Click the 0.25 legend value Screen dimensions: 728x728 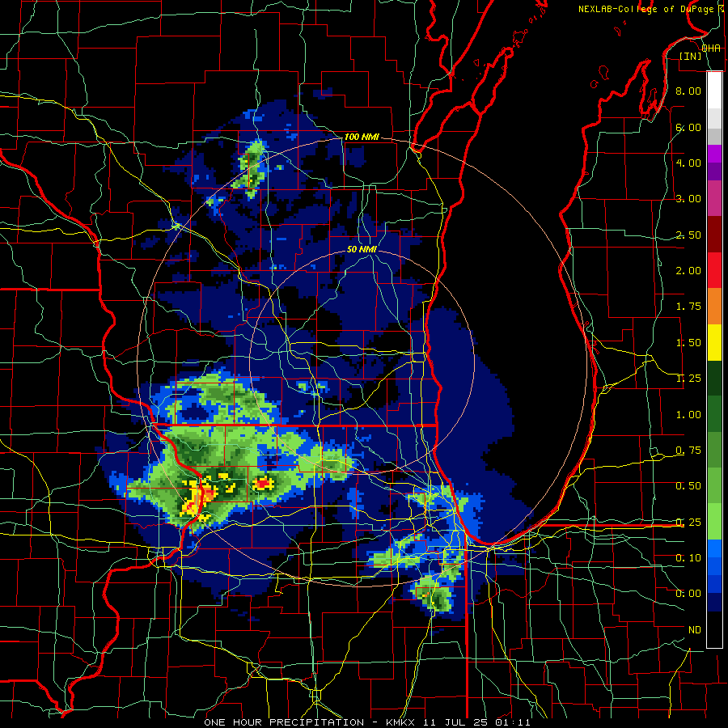[688, 523]
